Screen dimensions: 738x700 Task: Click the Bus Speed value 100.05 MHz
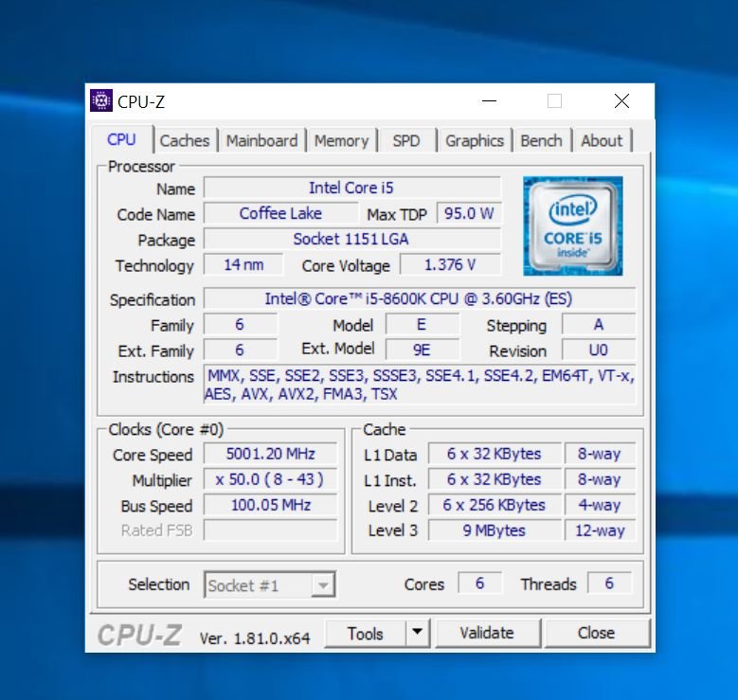tap(271, 505)
